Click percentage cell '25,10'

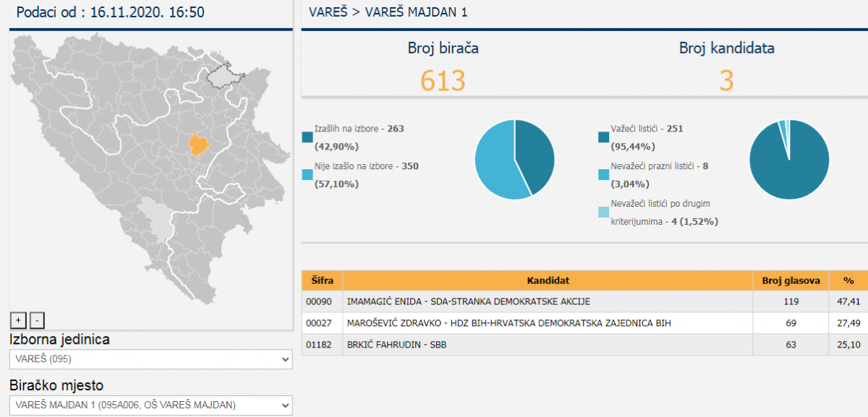(x=848, y=345)
